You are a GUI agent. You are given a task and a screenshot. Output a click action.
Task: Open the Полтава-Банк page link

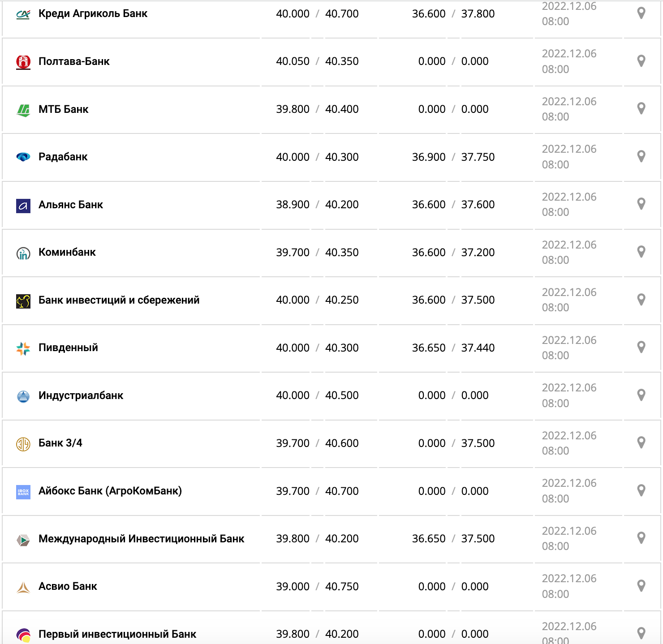[x=74, y=61]
